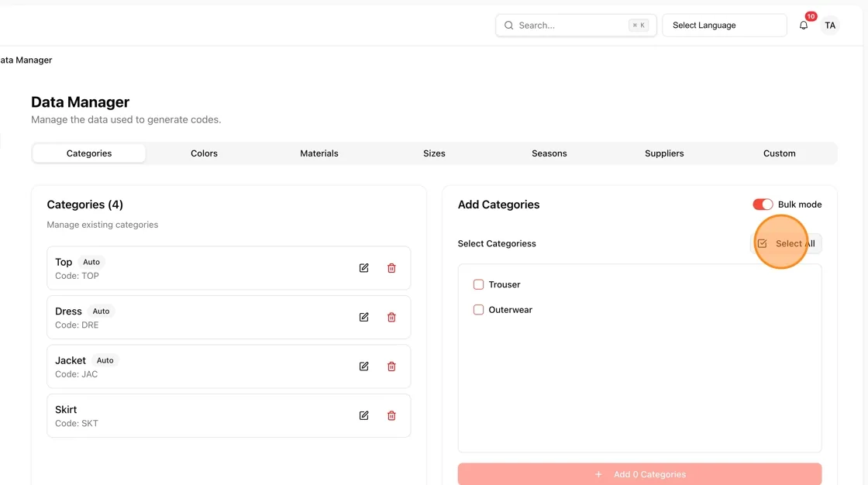
Task: Edit the Top category
Action: pyautogui.click(x=363, y=268)
